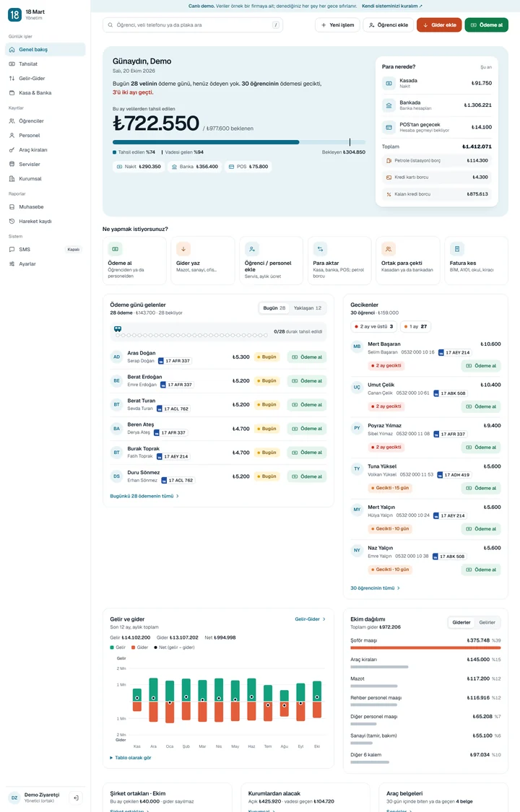Viewport: 520px width, 812px height.
Task: Open Personel sidebar page
Action: pos(45,136)
